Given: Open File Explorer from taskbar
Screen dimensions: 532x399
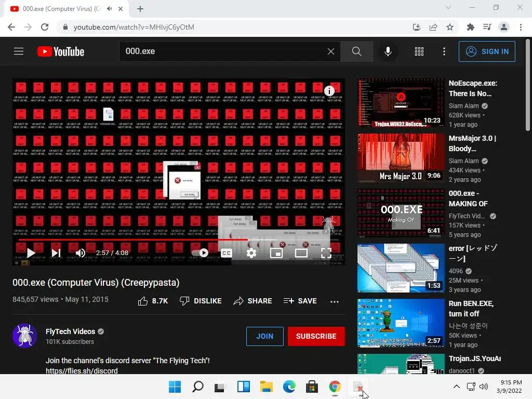Looking at the screenshot, I should click(x=267, y=387).
